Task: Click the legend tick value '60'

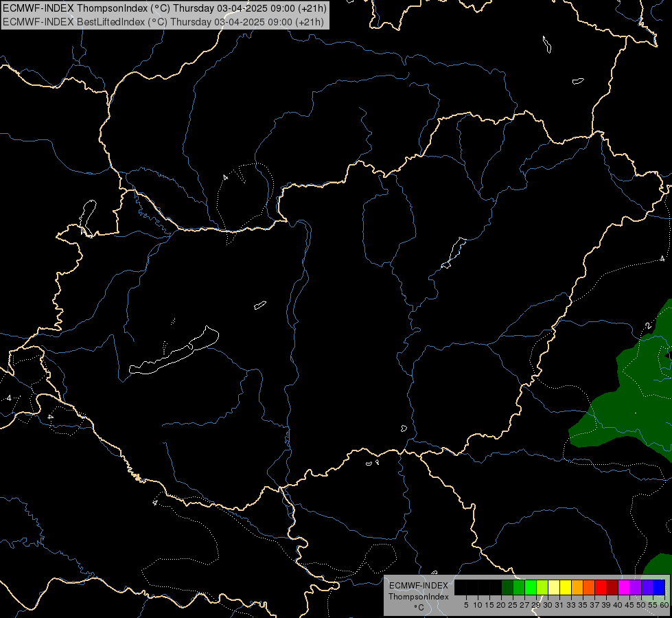Action: tap(664, 605)
